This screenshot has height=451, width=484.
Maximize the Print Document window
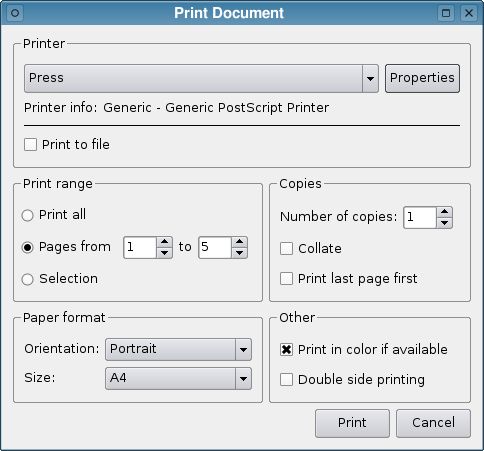click(446, 13)
